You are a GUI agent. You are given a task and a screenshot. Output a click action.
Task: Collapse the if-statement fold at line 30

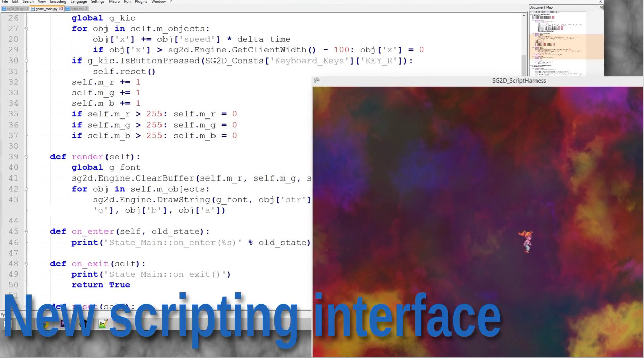pyautogui.click(x=25, y=61)
